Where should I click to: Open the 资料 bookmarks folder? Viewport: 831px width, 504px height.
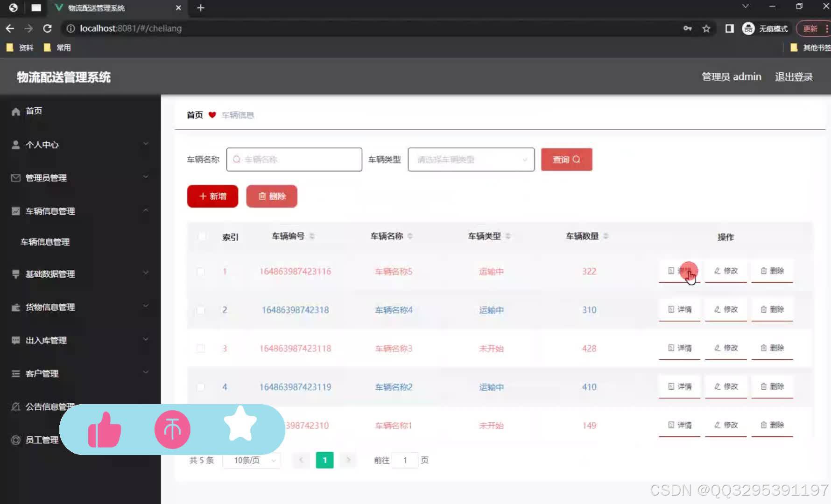tap(20, 48)
